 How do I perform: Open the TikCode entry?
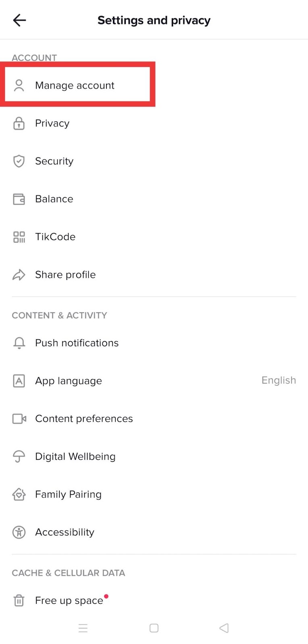click(x=55, y=237)
